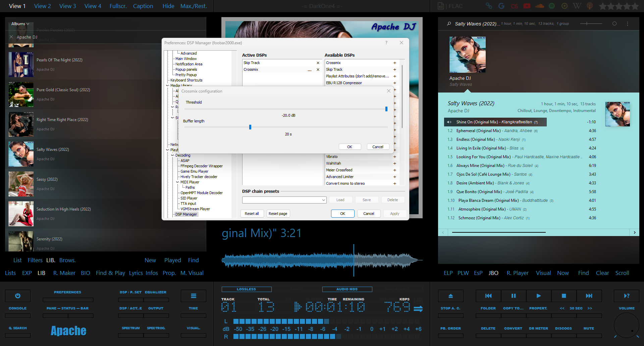Open the Albums dropdown in library panel
Screen dimensions: 644x346
point(20,24)
